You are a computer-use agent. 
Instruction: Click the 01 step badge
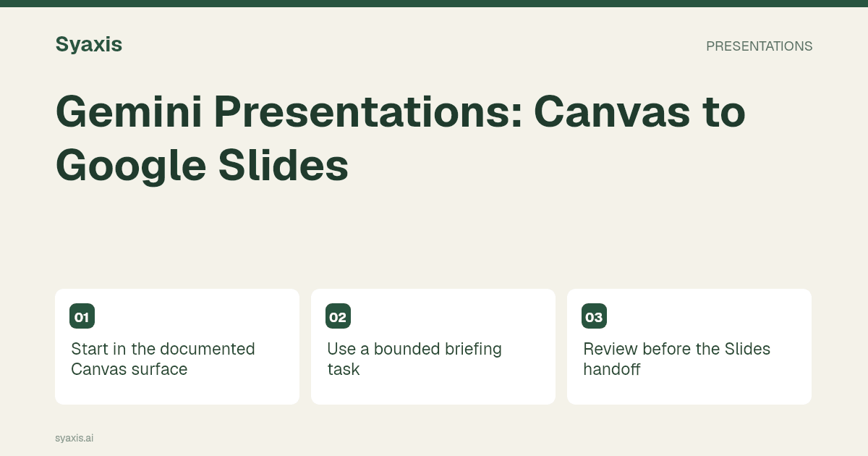[x=82, y=316]
